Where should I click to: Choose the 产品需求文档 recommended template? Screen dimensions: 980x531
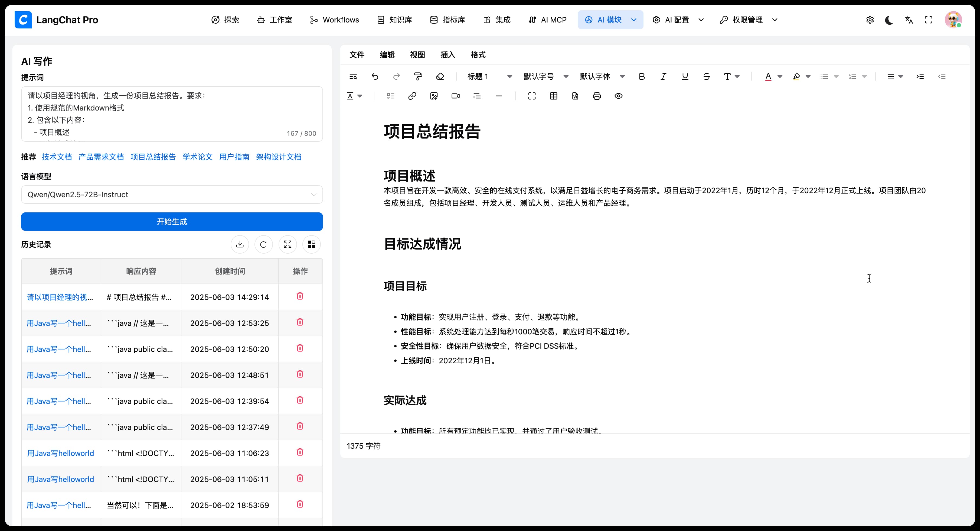pyautogui.click(x=101, y=157)
